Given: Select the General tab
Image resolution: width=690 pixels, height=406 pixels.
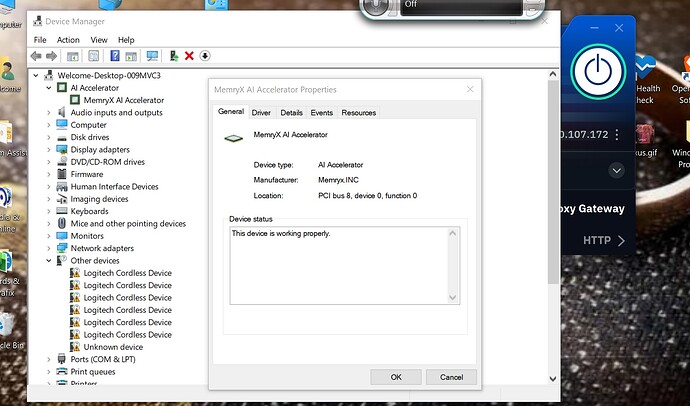Looking at the screenshot, I should tap(231, 112).
